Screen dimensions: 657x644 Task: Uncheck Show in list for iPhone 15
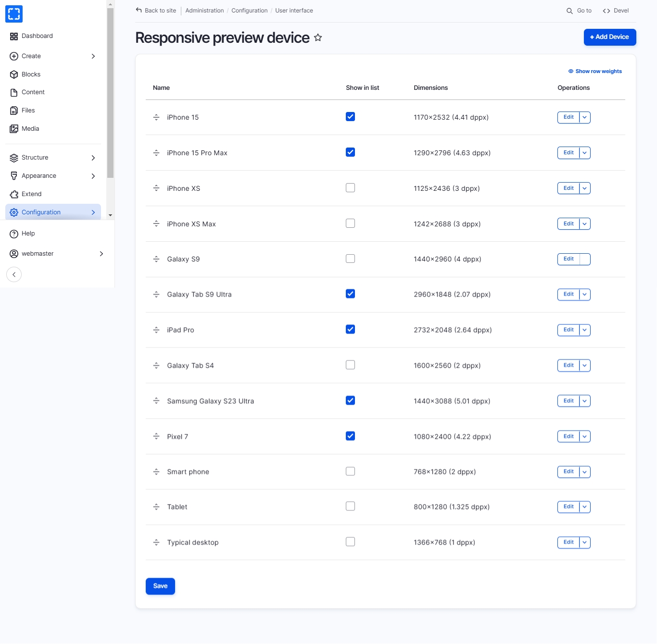coord(350,117)
